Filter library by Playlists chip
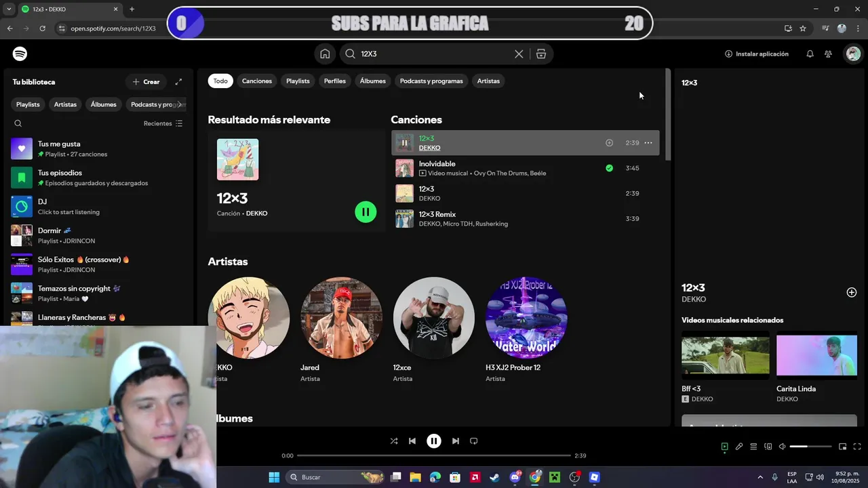The height and width of the screenshot is (488, 868). coord(28,104)
